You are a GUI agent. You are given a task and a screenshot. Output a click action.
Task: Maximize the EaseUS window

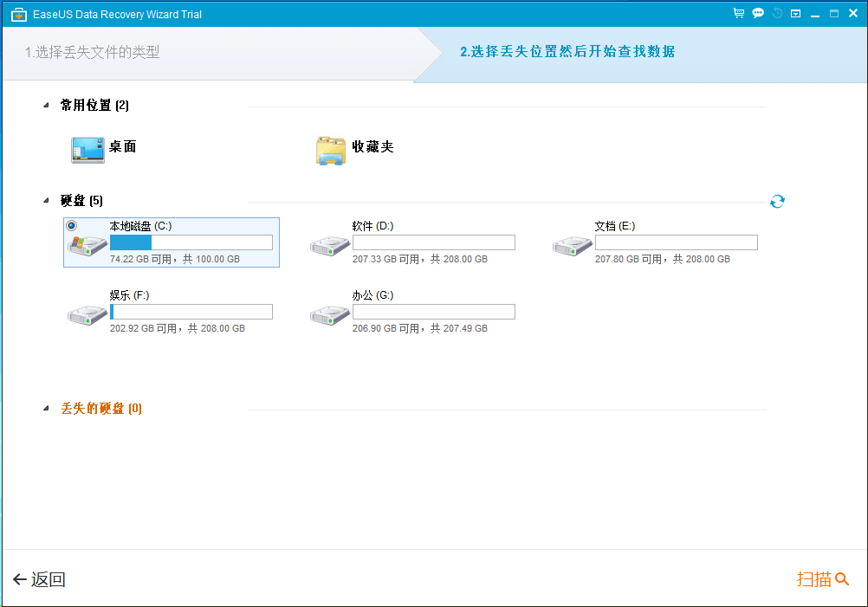pyautogui.click(x=834, y=14)
